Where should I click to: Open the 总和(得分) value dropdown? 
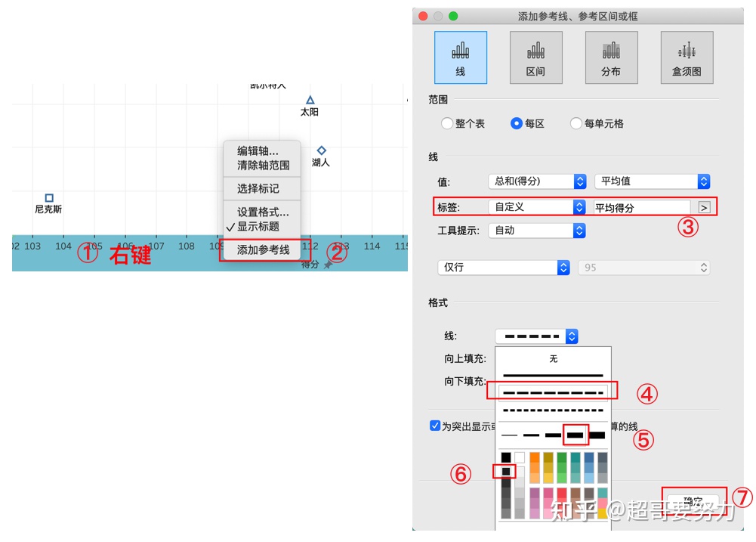(537, 181)
